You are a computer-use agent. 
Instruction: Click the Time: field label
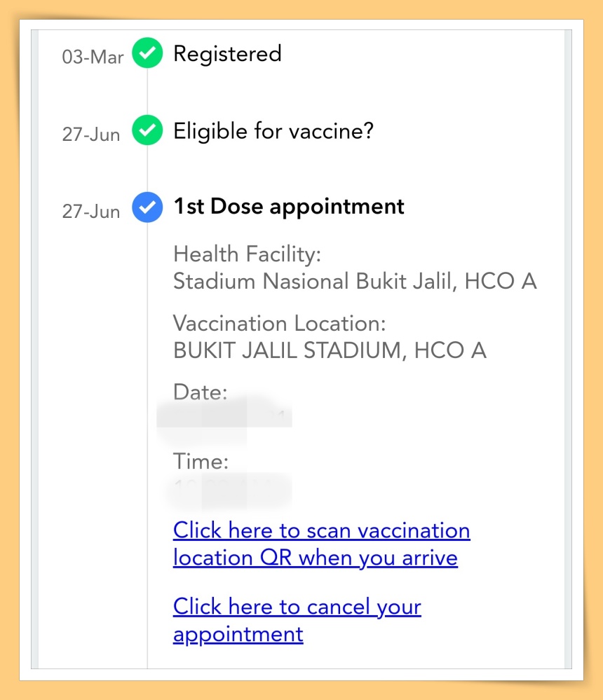(201, 462)
